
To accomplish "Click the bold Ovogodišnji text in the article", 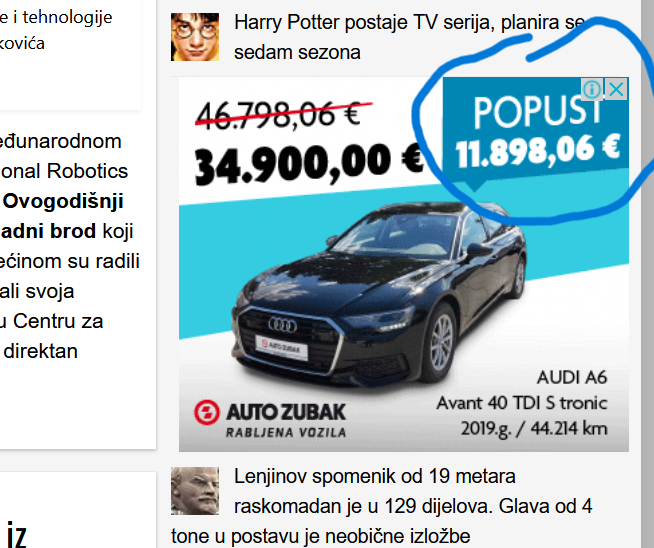I will [63, 202].
